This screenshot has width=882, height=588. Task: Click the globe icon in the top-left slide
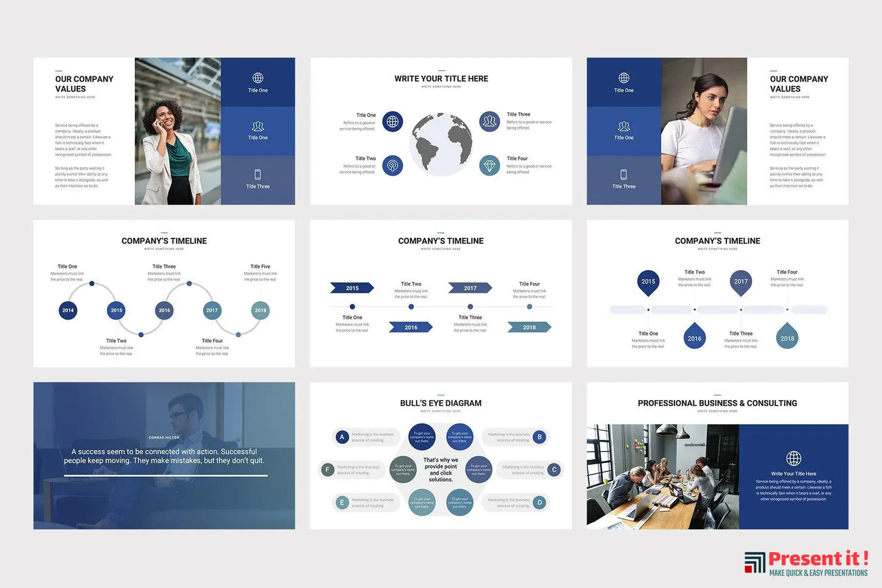258,78
